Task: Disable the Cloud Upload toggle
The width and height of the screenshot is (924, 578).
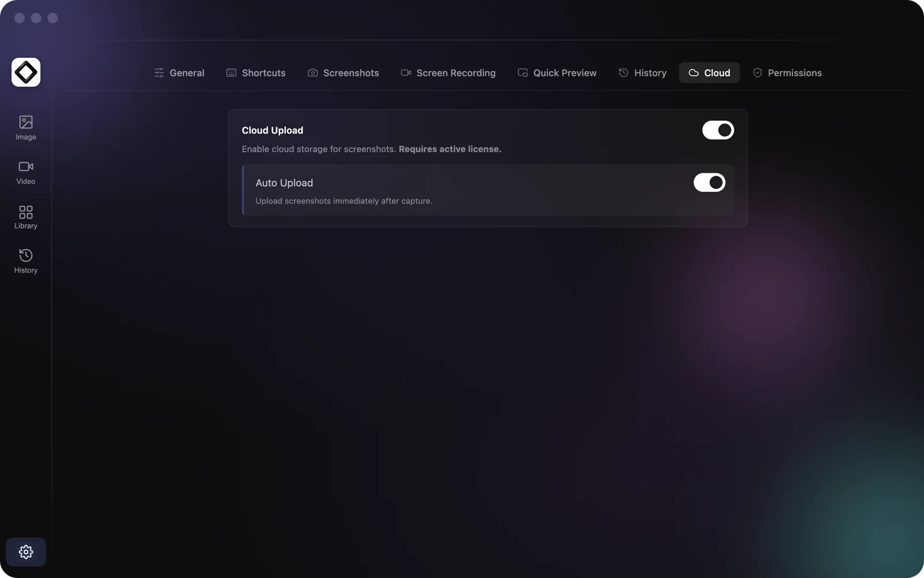Action: [x=718, y=130]
